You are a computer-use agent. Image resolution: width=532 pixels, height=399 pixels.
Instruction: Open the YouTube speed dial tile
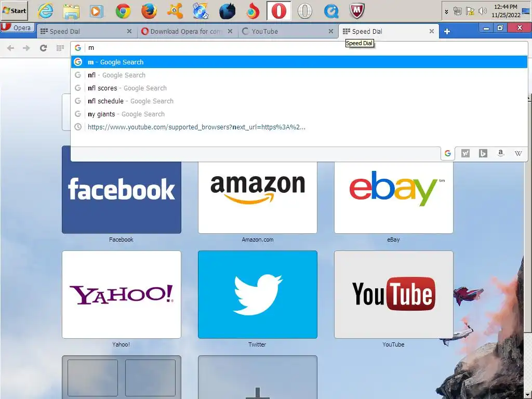[394, 295]
